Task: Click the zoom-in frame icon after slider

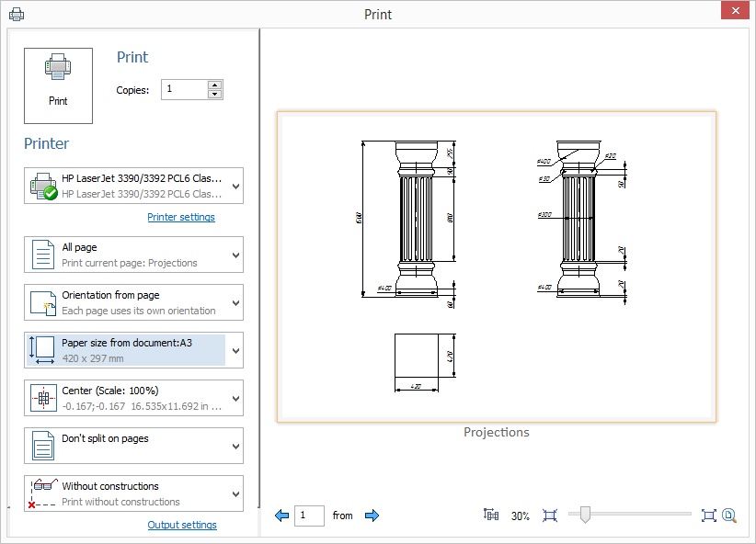Action: pyautogui.click(x=709, y=516)
